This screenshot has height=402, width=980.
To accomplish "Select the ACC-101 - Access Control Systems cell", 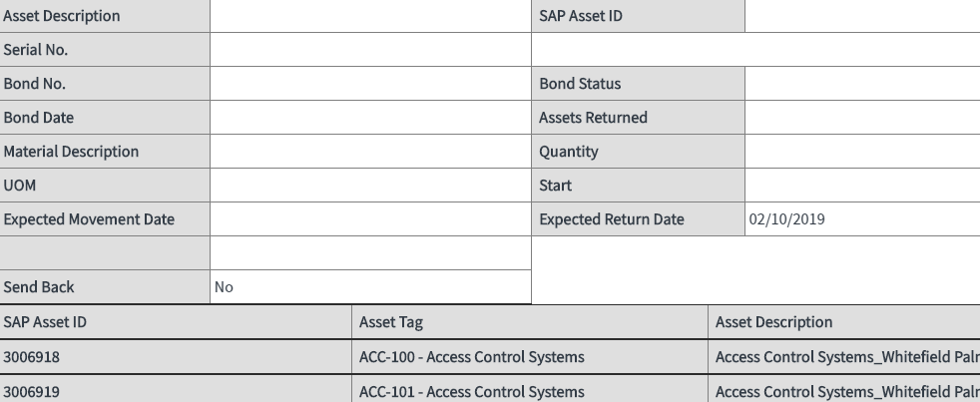I will pyautogui.click(x=530, y=391).
